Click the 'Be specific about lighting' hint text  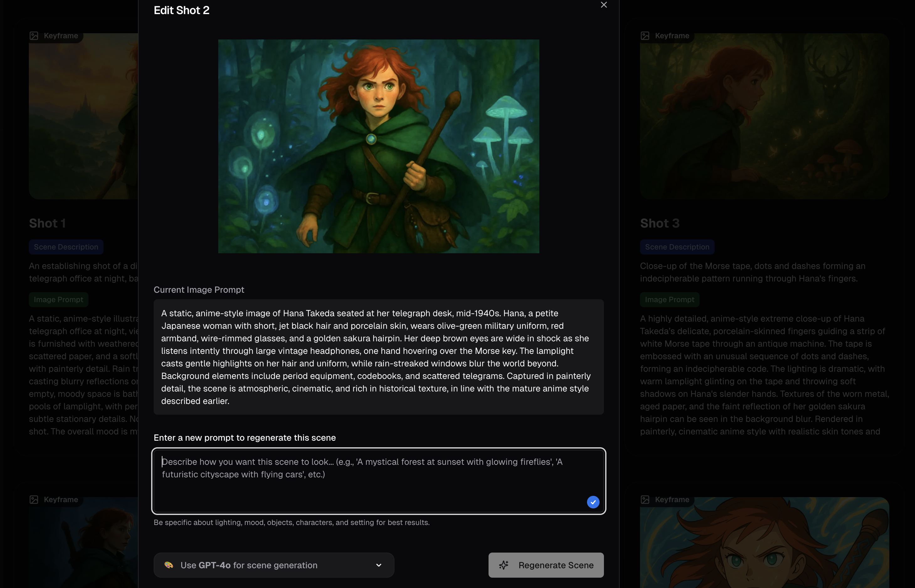point(291,522)
